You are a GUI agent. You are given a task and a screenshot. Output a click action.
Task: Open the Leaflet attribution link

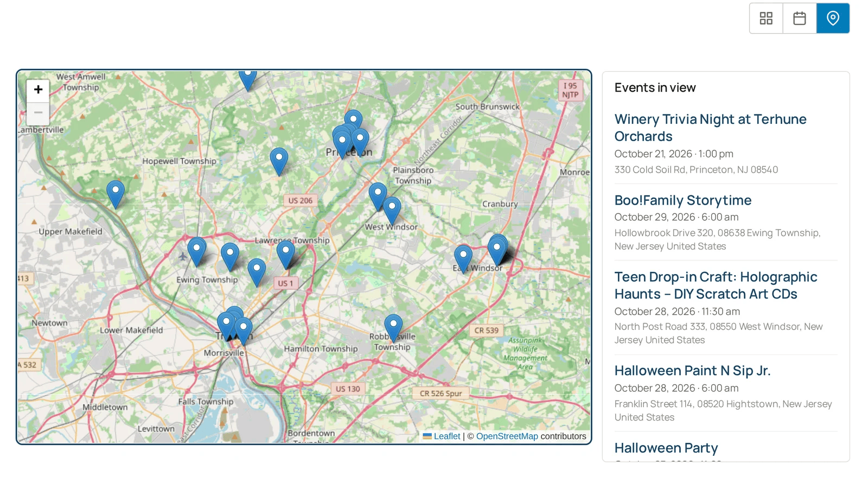pyautogui.click(x=446, y=436)
